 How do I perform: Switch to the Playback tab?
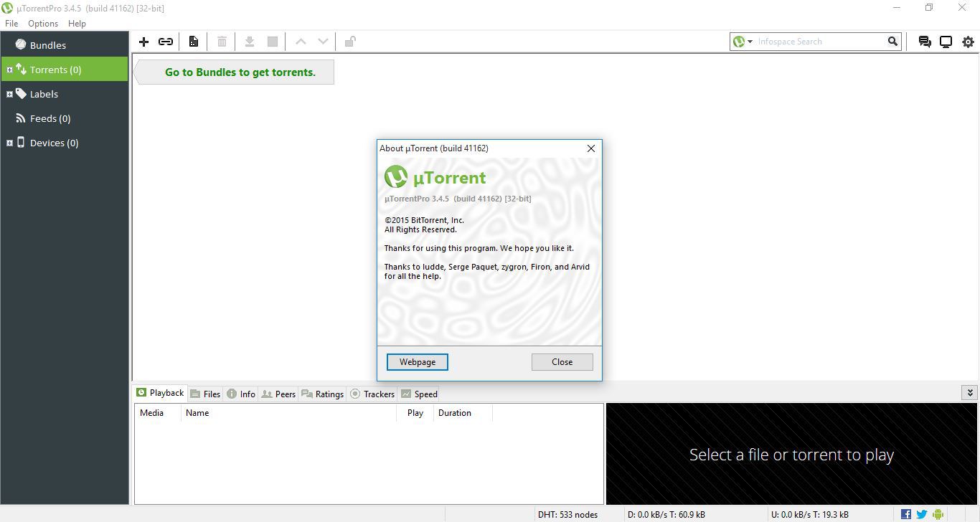coord(160,393)
